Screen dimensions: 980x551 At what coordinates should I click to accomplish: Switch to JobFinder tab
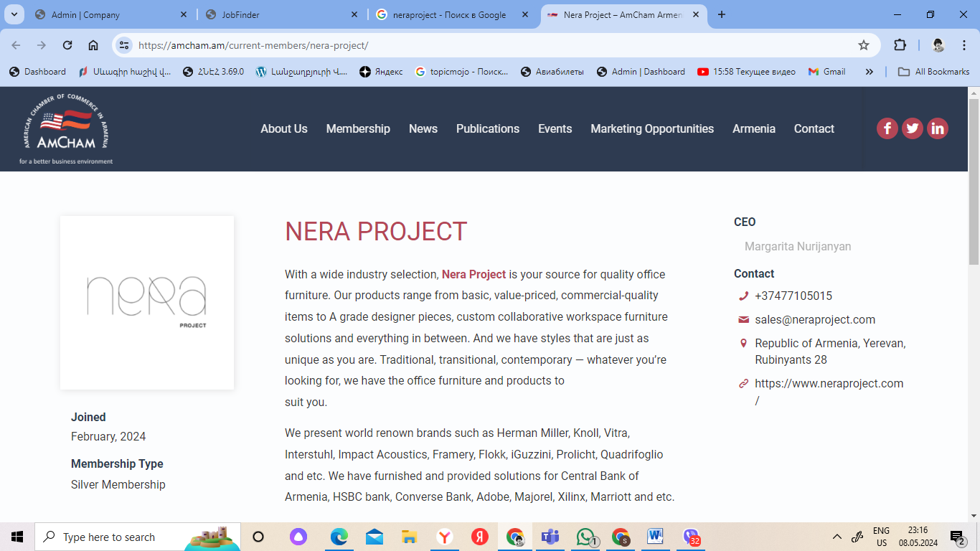[281, 14]
